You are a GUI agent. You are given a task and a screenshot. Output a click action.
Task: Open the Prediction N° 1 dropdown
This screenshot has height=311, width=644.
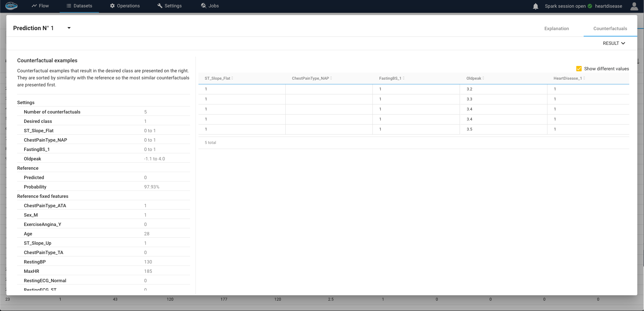[69, 28]
